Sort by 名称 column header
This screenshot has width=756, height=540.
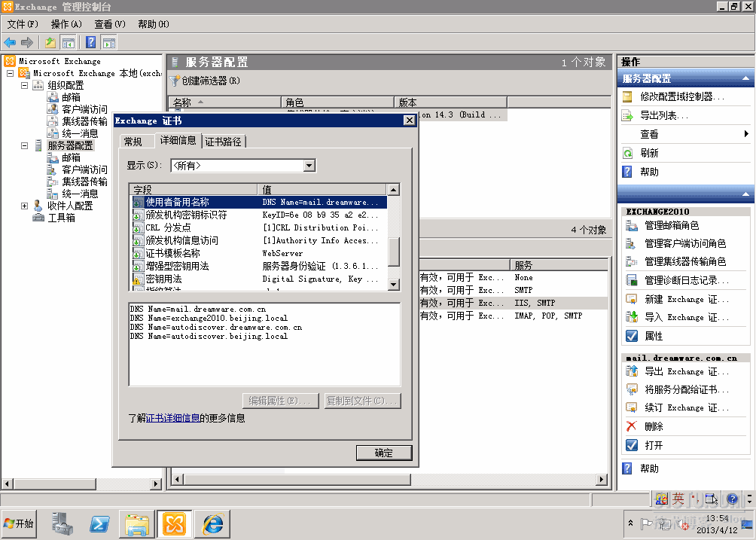[x=224, y=102]
